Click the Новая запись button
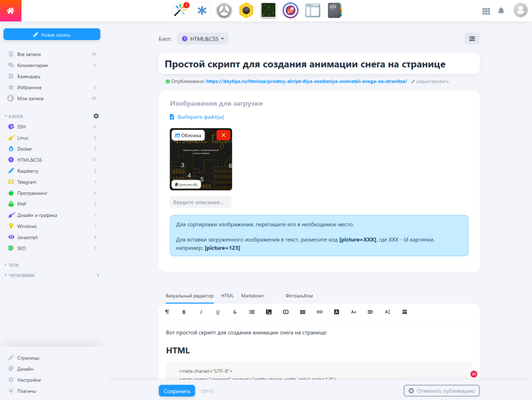 click(52, 34)
